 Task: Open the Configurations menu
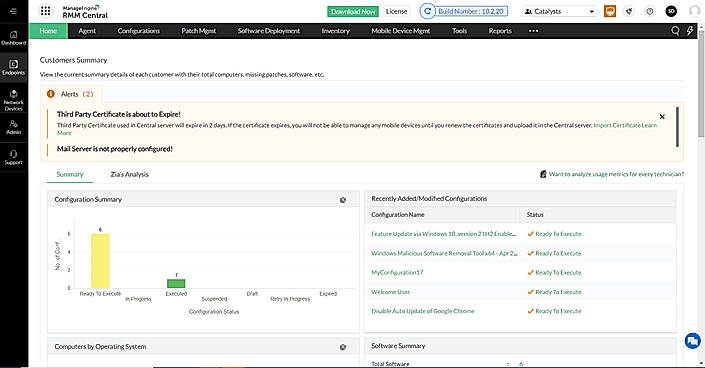click(138, 31)
